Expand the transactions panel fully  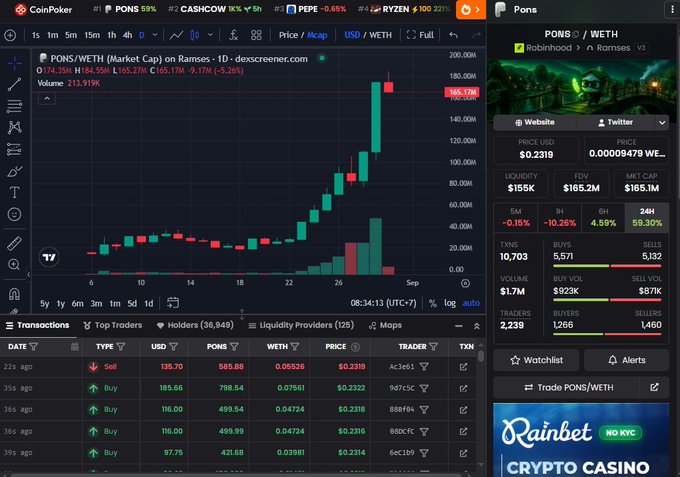click(477, 326)
